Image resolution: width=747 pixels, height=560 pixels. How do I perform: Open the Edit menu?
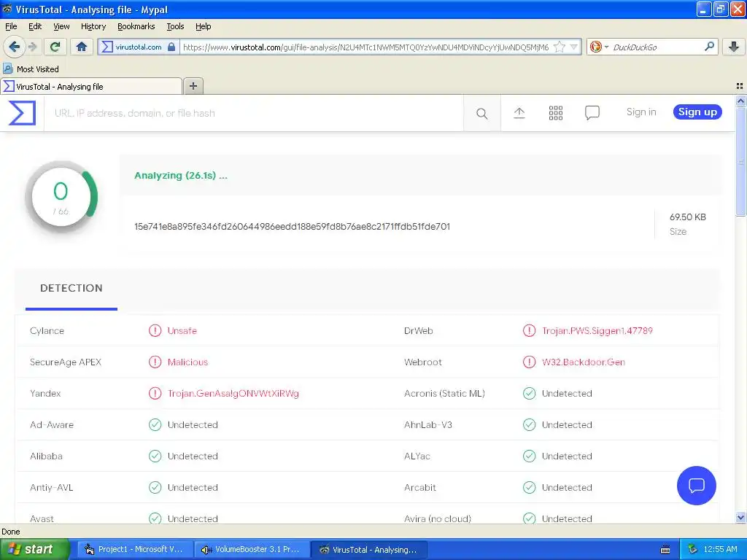(x=35, y=26)
